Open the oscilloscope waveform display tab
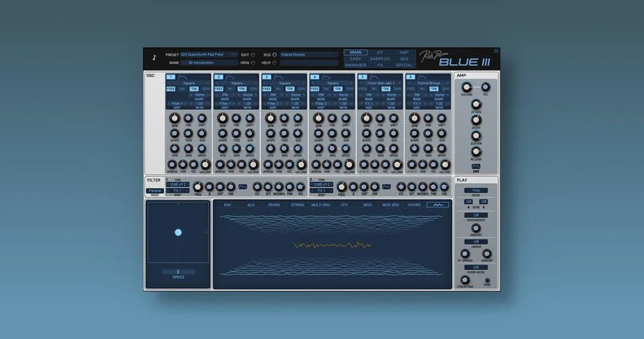The image size is (644, 339). [x=437, y=204]
